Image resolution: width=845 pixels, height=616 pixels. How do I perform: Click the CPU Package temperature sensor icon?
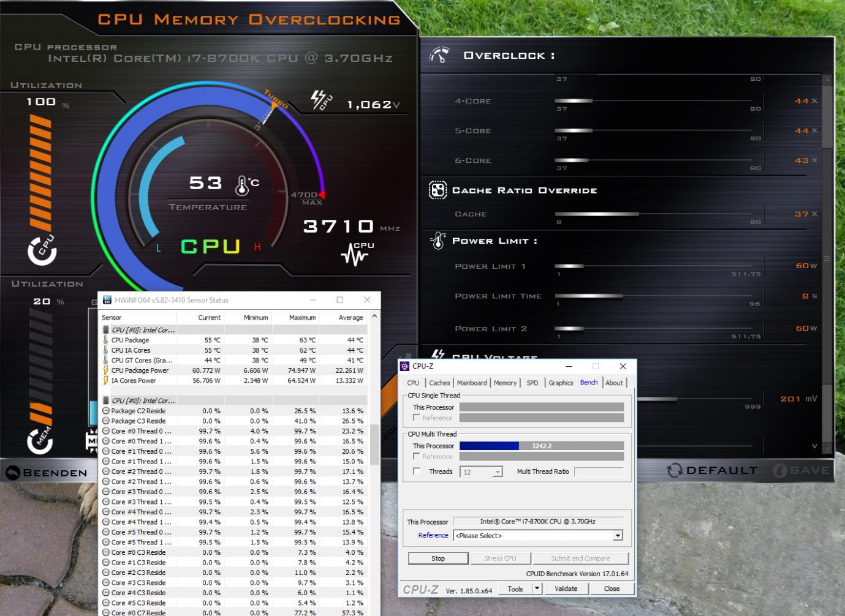click(x=105, y=340)
